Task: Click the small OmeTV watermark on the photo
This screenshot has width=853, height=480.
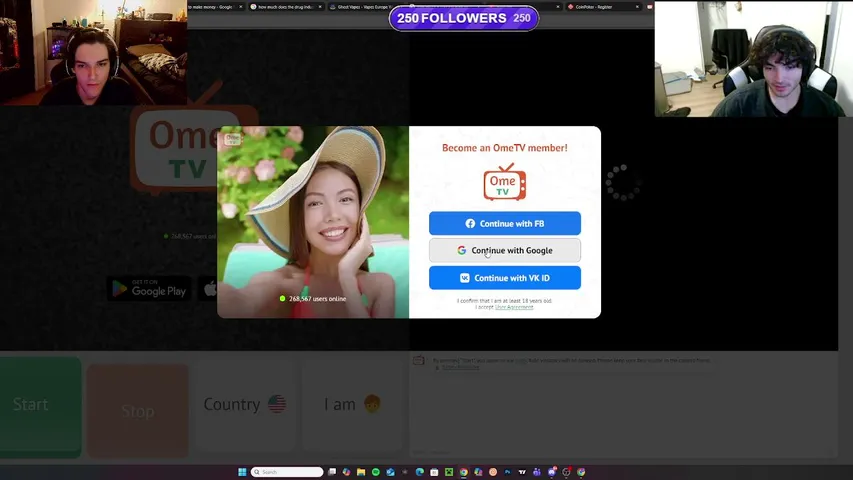Action: tap(232, 139)
